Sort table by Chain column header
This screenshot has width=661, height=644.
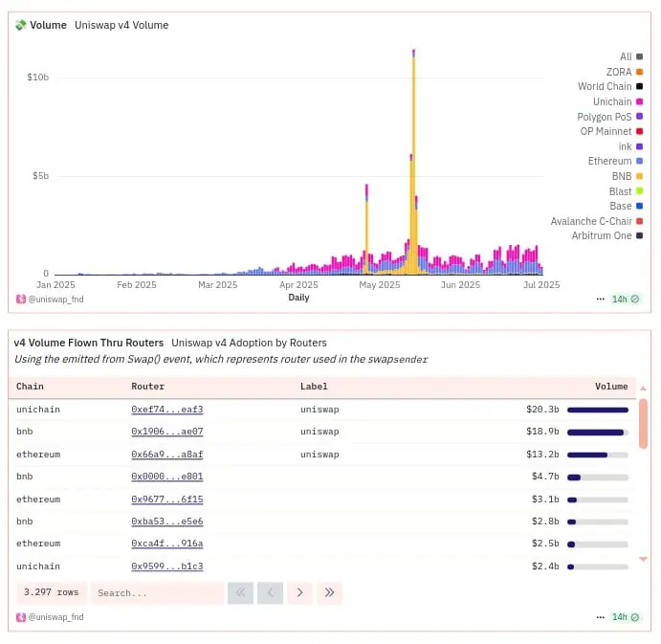30,387
